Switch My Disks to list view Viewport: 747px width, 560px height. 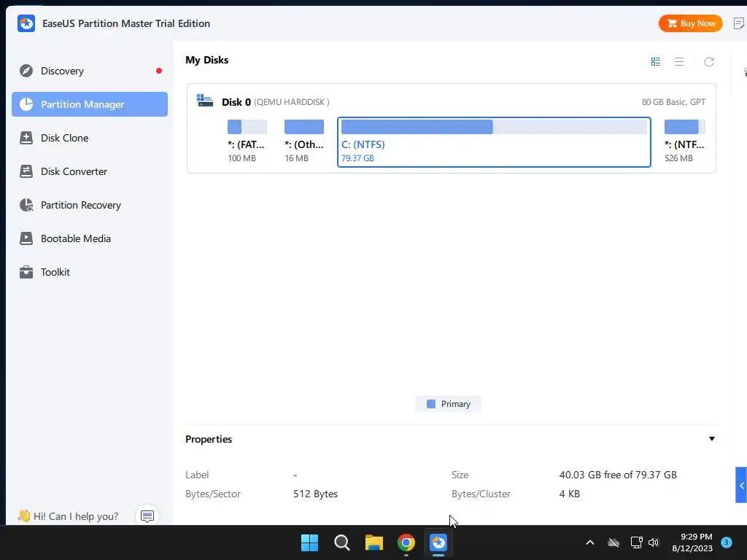point(679,62)
